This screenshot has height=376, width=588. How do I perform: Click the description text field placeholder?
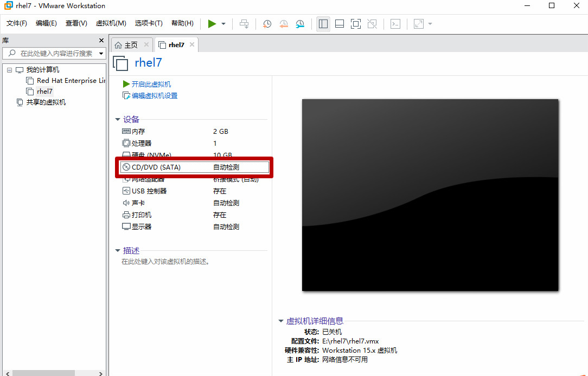[165, 262]
